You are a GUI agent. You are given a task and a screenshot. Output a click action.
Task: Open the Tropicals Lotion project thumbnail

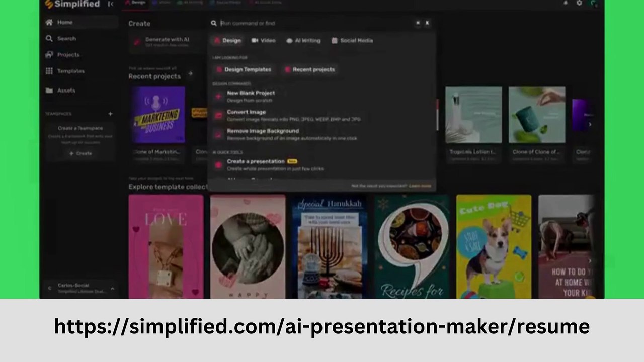click(x=473, y=115)
